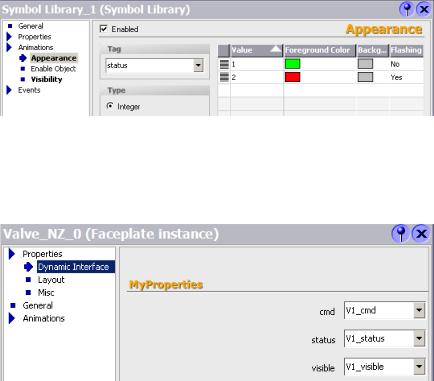Image resolution: width=434 pixels, height=381 pixels.
Task: Select Enable Object under Animations
Action: 53,69
